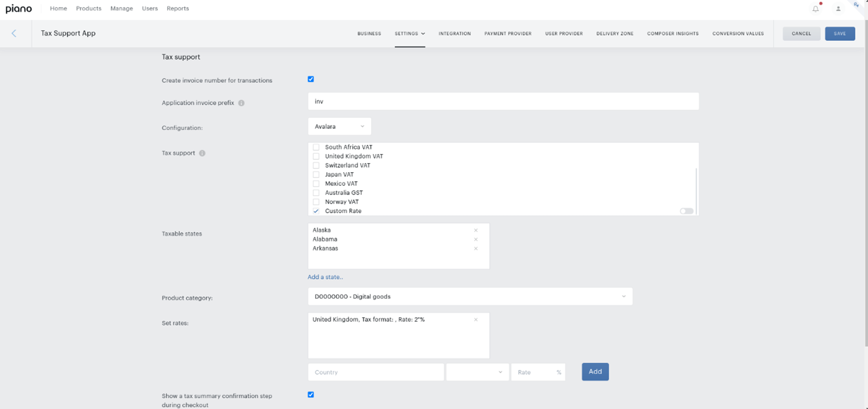This screenshot has height=409, width=868.
Task: Click info icon beside Tax support label
Action: (x=202, y=153)
